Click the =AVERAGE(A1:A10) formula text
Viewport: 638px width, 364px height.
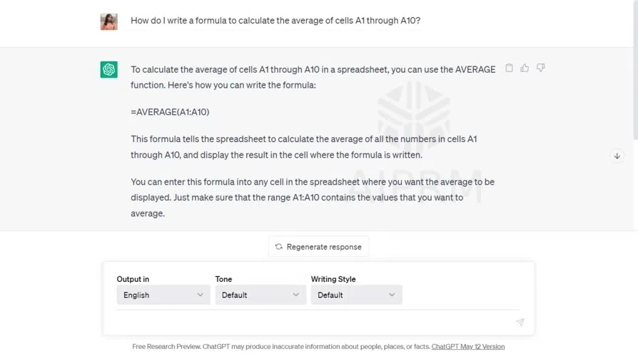point(170,112)
